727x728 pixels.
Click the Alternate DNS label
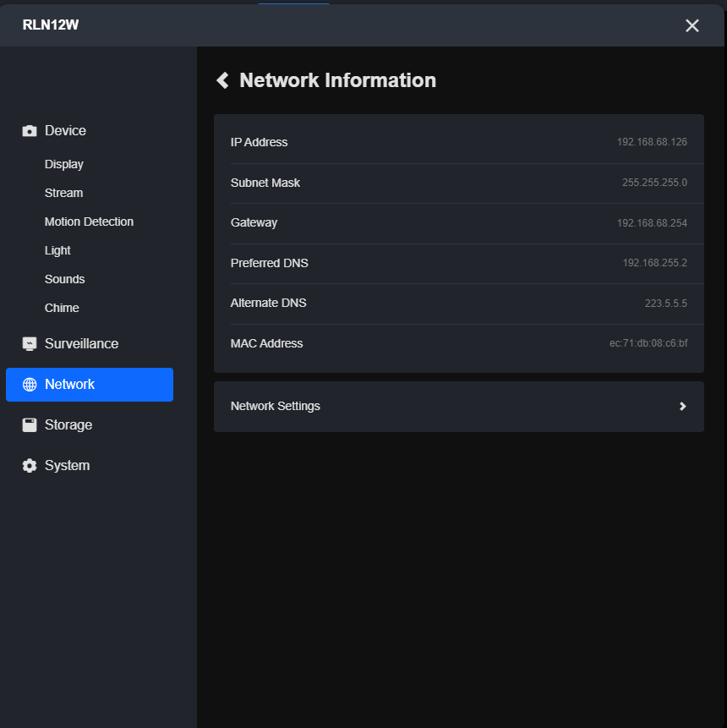(268, 303)
